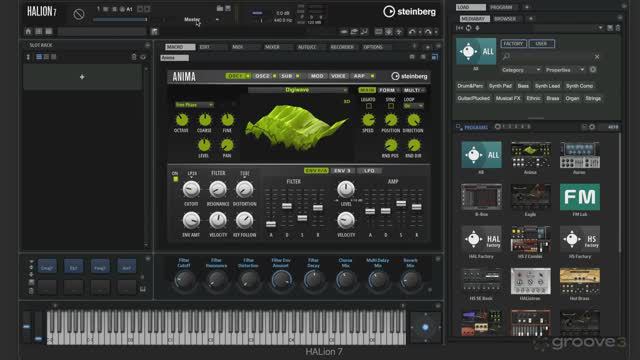Adjust the Filter Cutoff quick control knob
Image resolution: width=640 pixels, height=360 pixels.
(184, 280)
